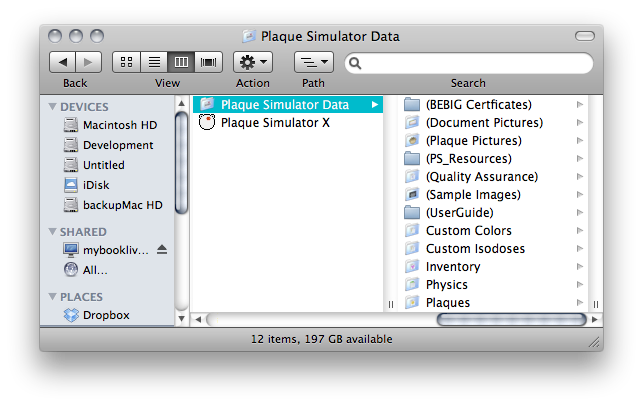
Task: Expand arrow next to Inventory
Action: coord(580,267)
